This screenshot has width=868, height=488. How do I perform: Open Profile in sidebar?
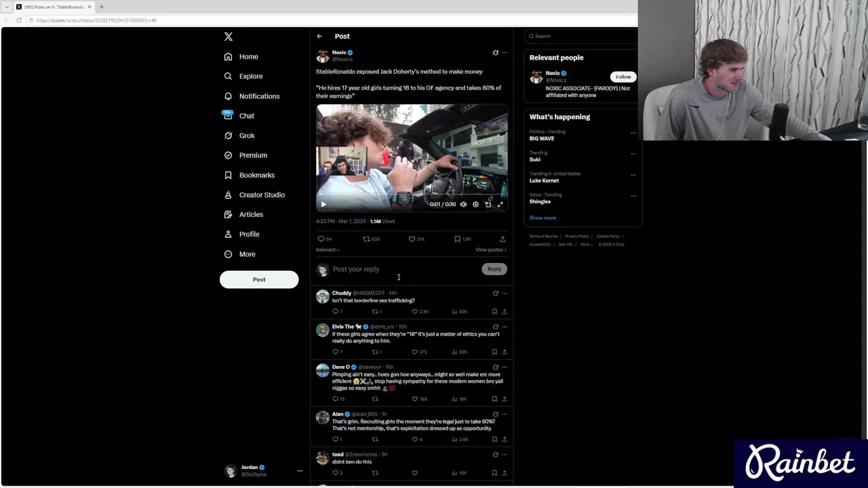(x=242, y=234)
